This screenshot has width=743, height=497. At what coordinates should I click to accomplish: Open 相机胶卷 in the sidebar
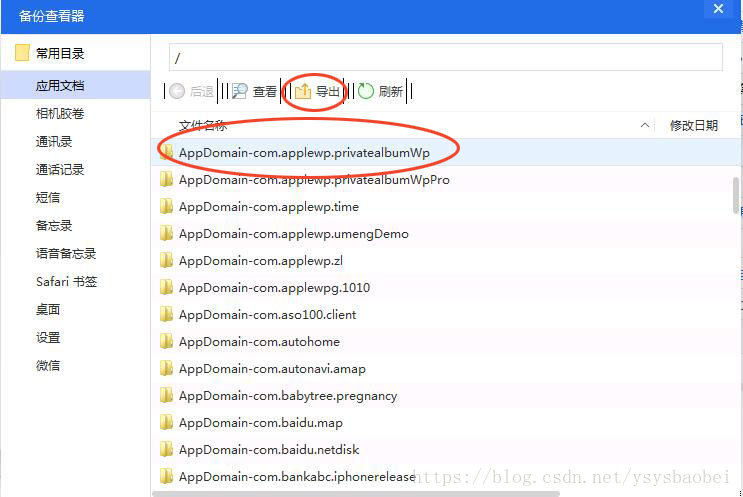[x=60, y=114]
